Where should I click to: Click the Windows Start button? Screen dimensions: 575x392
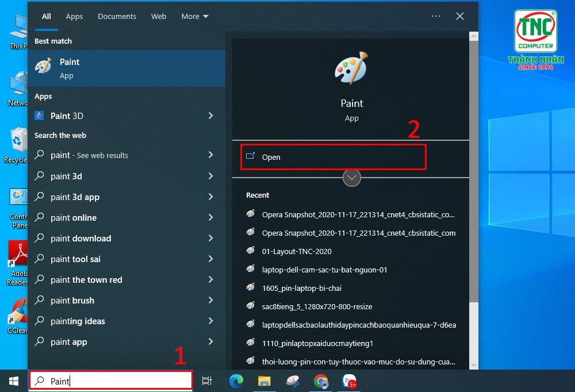point(14,381)
